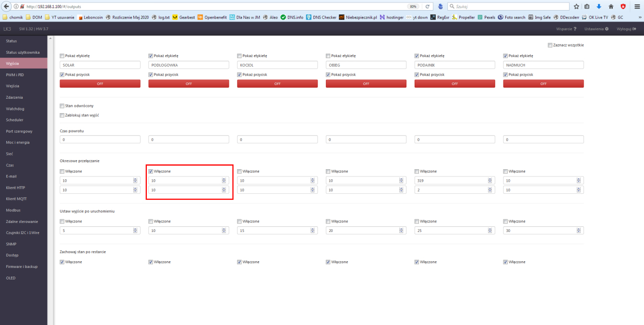Screen dimensions: 644x325
Task: Open Watchdog in the sidebar menu
Action: point(14,108)
